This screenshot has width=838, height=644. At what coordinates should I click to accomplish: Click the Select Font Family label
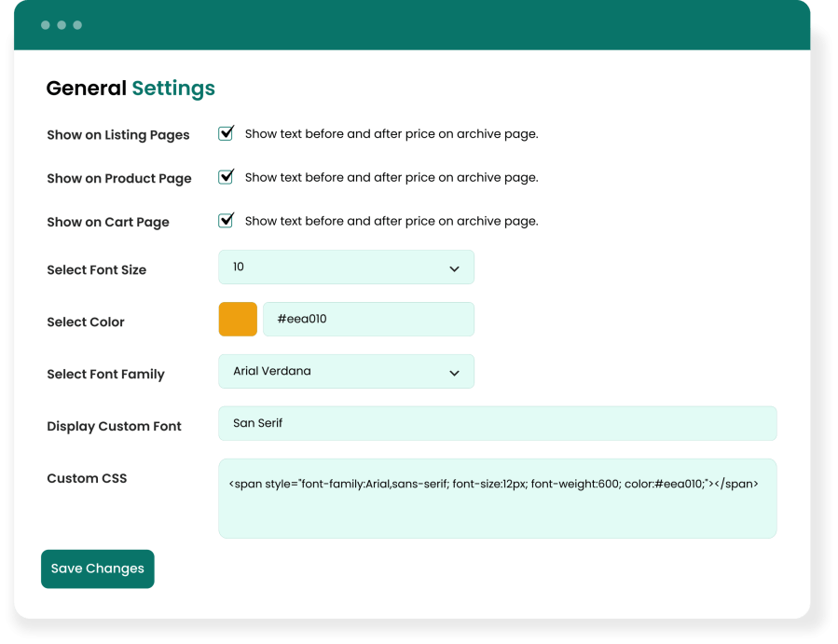[106, 374]
